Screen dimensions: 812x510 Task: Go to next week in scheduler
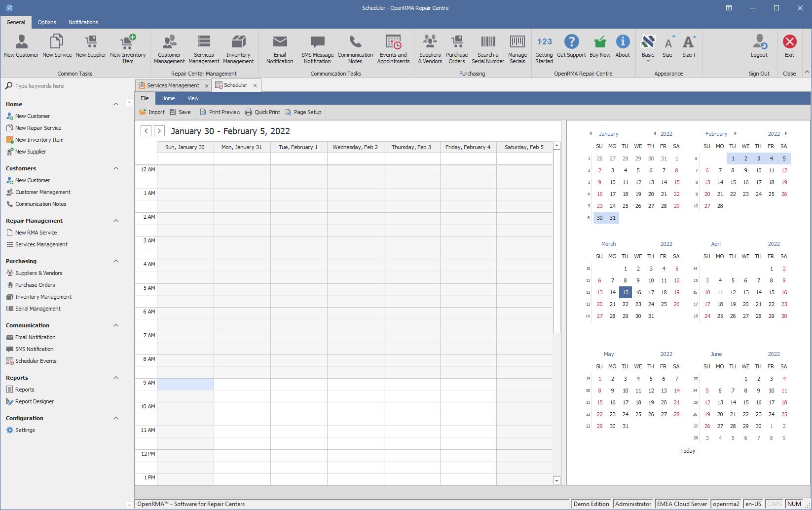point(159,131)
